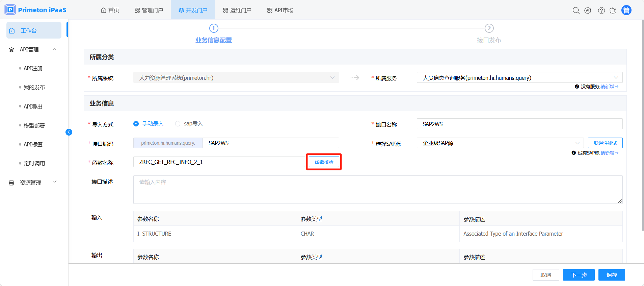Click the 函数校验 button
The height and width of the screenshot is (286, 644).
[324, 162]
